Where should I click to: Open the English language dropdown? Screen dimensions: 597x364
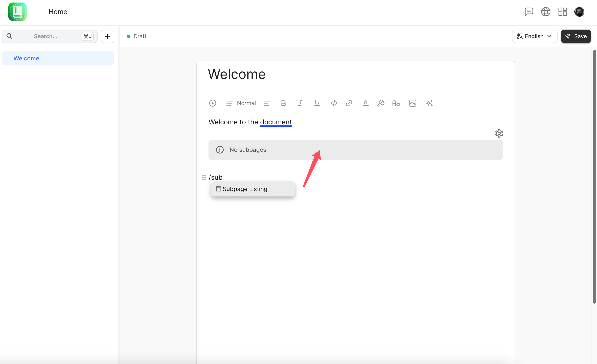coord(534,36)
